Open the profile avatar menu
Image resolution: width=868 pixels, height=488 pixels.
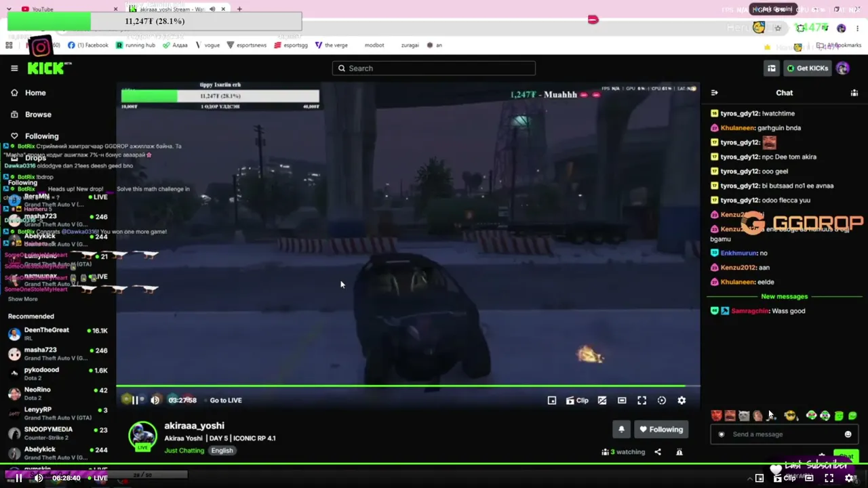843,68
